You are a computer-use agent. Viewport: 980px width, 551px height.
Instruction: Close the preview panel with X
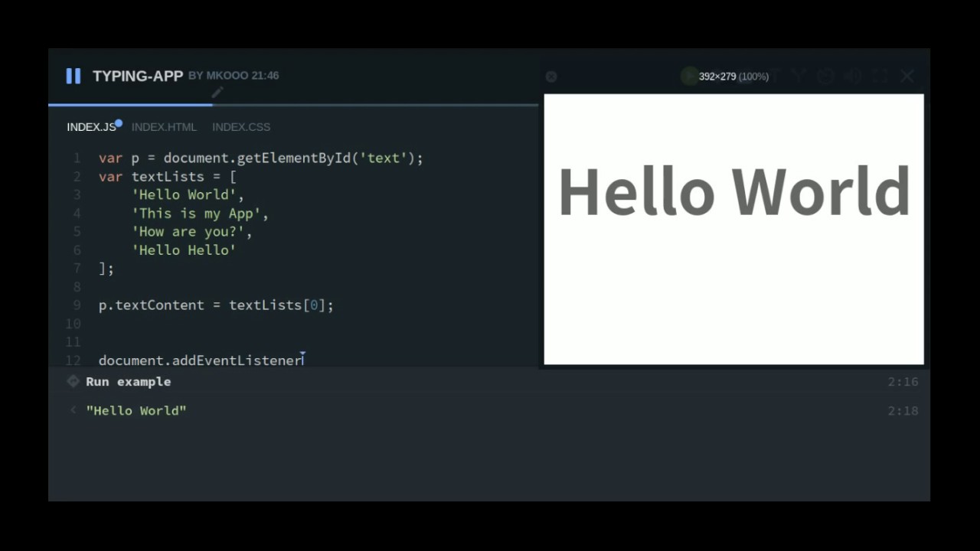pos(907,76)
